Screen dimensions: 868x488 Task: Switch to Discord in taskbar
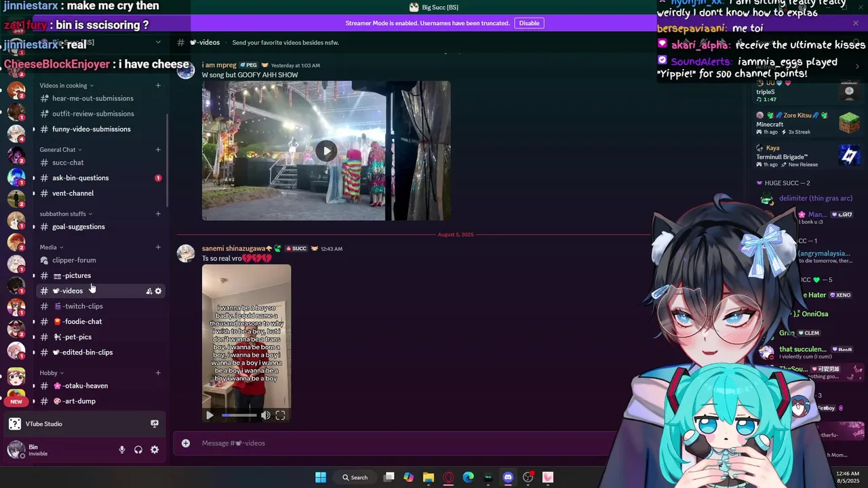pyautogui.click(x=508, y=477)
